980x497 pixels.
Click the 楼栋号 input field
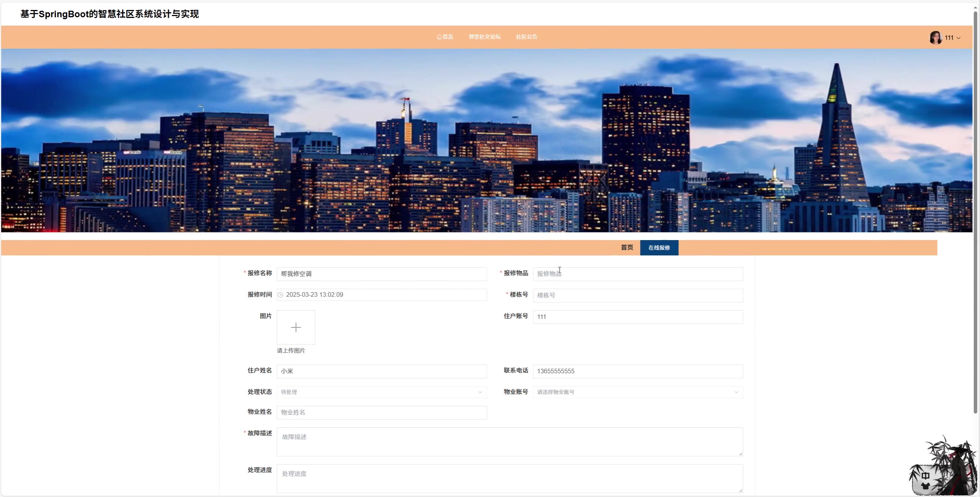[x=637, y=296]
